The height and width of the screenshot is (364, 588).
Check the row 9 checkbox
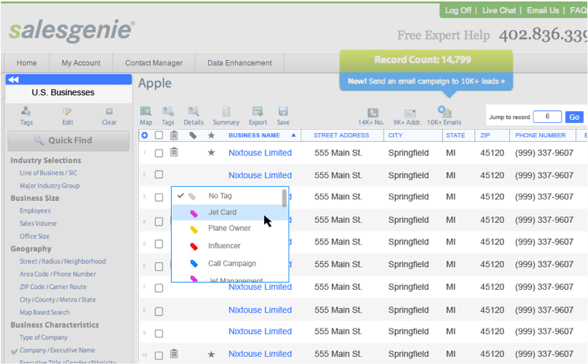(159, 333)
